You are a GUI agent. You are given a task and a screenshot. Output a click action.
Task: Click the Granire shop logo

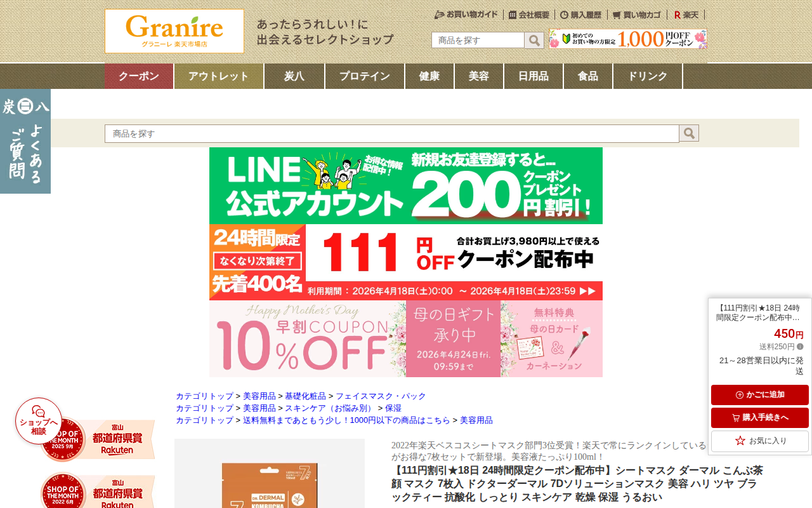pos(174,31)
